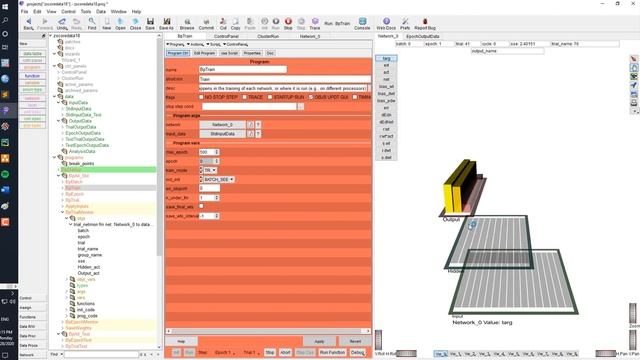The width and height of the screenshot is (640, 360).
Task: Open the BATCH_SIZE dropdown
Action: 219,179
